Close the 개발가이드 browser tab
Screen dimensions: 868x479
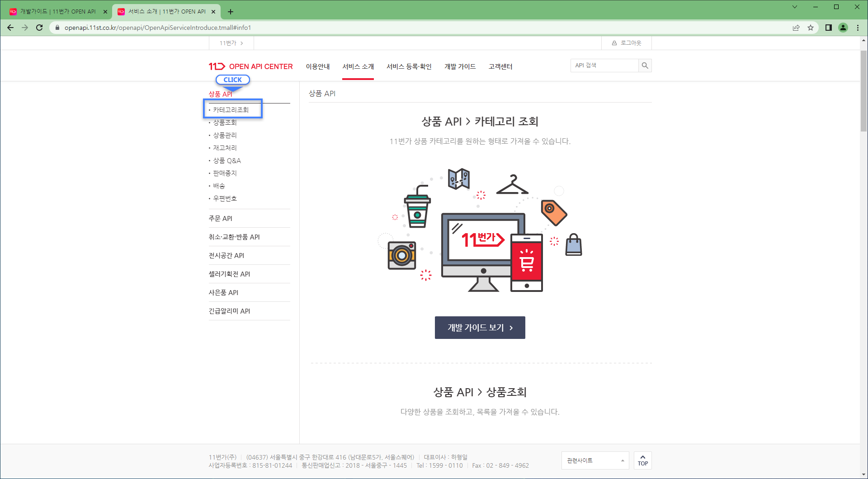(105, 12)
